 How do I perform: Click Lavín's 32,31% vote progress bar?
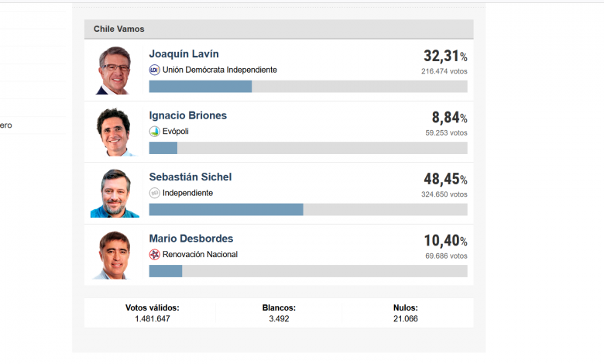(x=307, y=87)
